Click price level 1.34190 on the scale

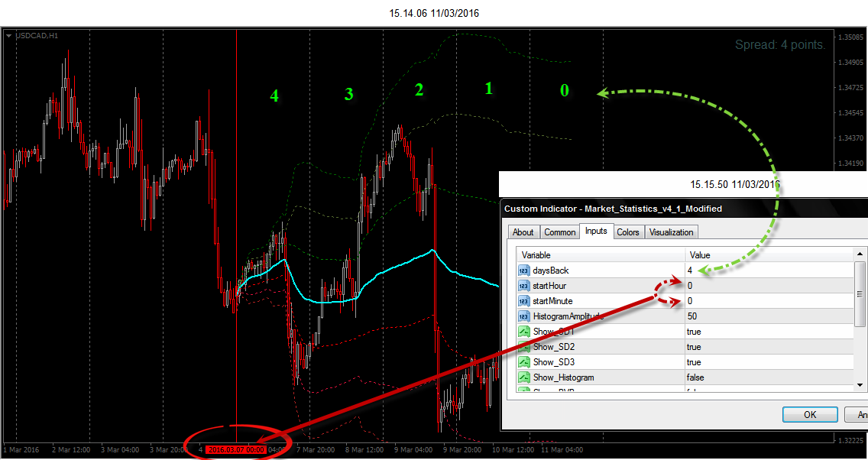point(851,164)
